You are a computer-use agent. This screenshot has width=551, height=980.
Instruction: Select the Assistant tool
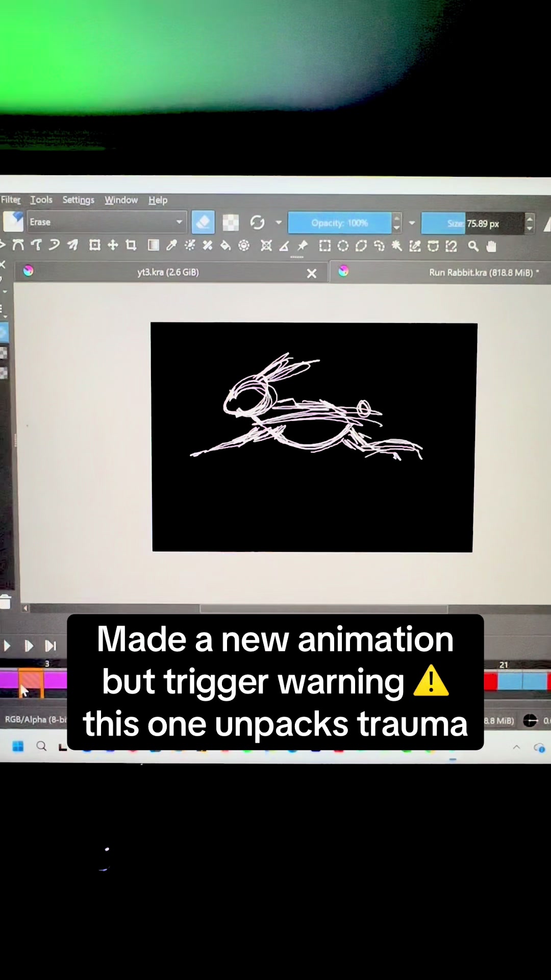(266, 246)
